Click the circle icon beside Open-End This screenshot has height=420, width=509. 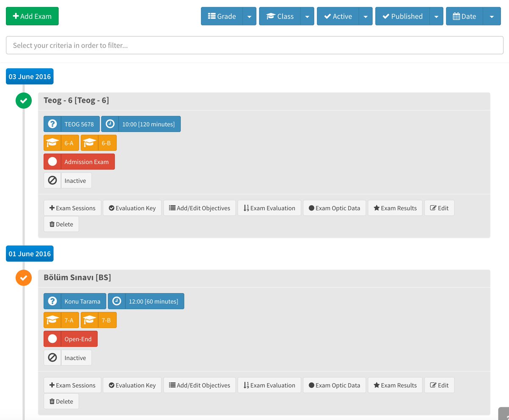(x=53, y=339)
